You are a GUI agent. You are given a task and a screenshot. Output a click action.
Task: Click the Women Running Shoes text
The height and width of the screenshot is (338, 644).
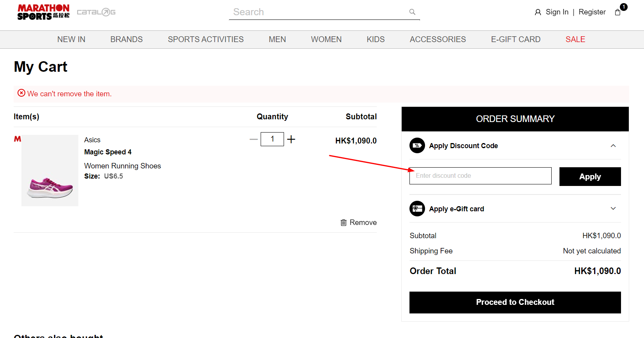(x=123, y=166)
